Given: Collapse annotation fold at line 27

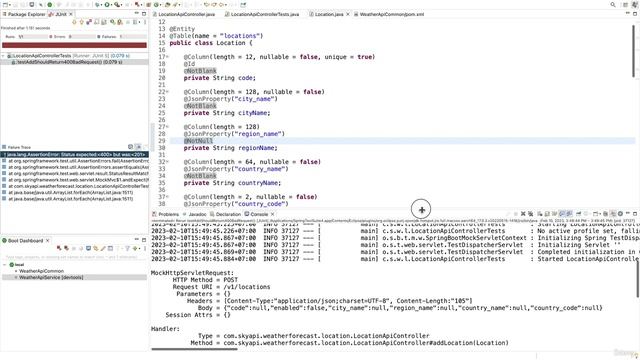Looking at the screenshot, I should (x=167, y=127).
